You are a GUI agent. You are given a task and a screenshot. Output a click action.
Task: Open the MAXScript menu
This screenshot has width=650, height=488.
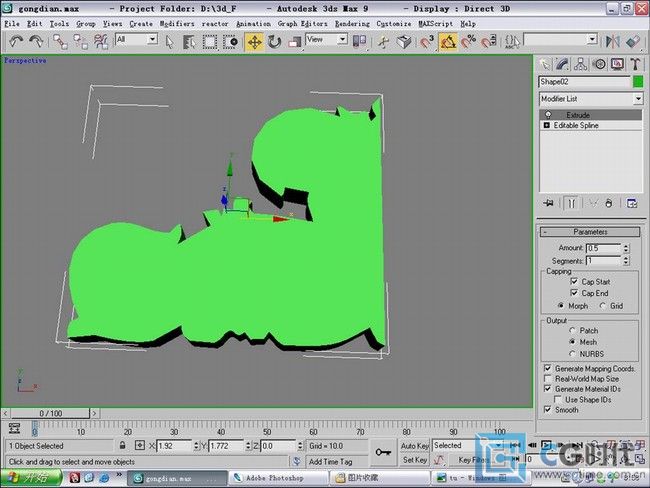point(435,24)
